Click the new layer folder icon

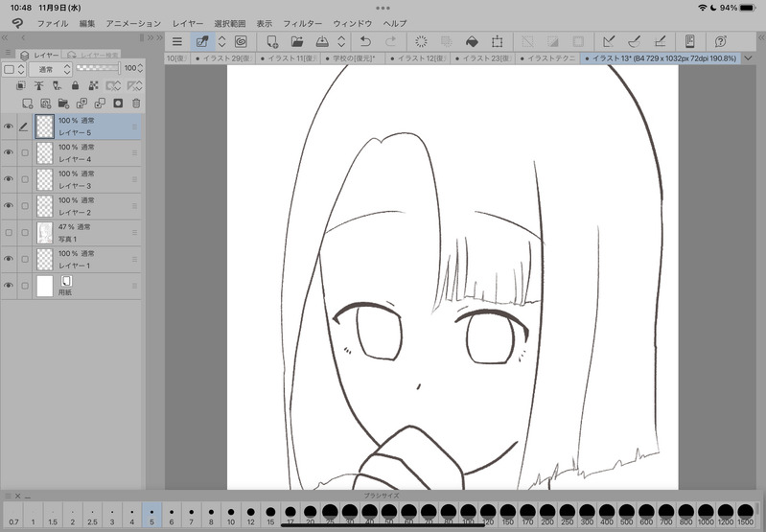63,104
